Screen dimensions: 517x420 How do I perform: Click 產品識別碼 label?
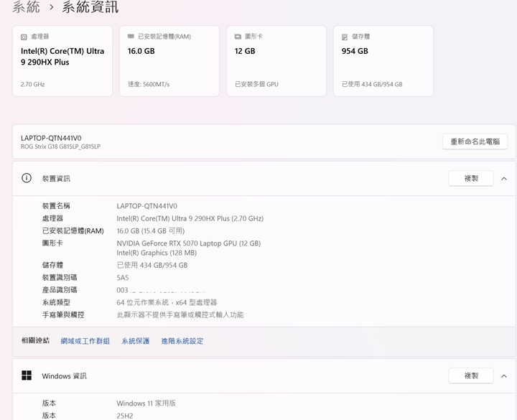point(60,290)
